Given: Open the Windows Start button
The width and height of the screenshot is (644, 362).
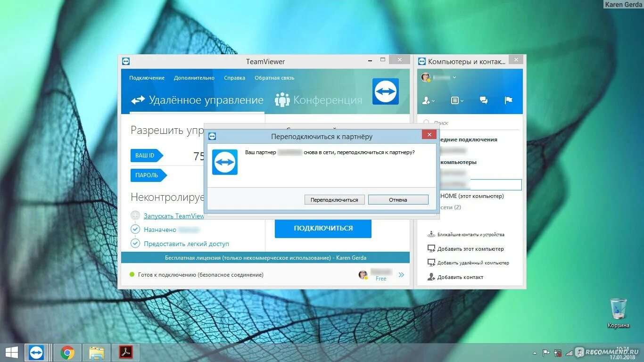Looking at the screenshot, I should point(12,353).
